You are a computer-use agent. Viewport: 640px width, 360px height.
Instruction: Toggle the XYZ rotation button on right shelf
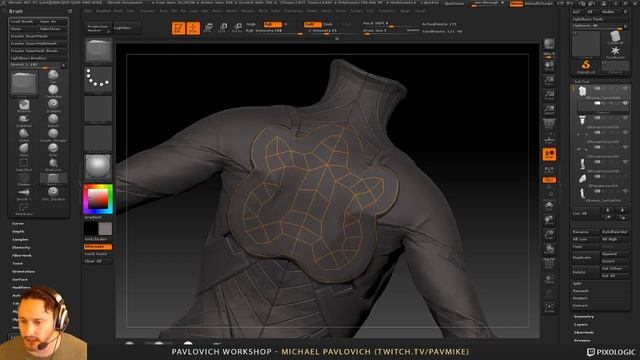pyautogui.click(x=549, y=180)
